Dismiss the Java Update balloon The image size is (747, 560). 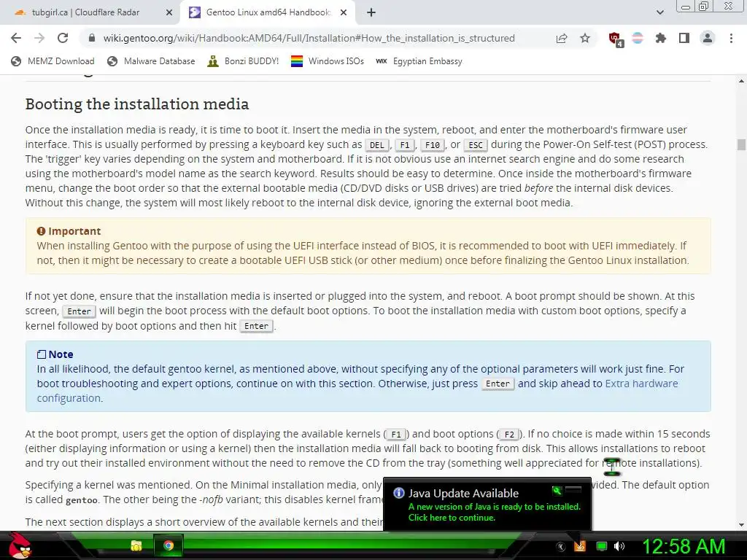pyautogui.click(x=573, y=489)
